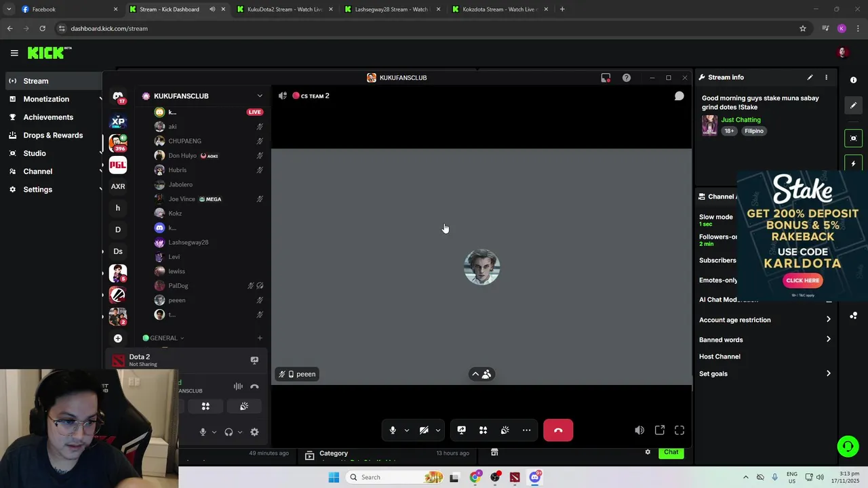Open KUKUFANSCLUB server dropdown

(259, 96)
